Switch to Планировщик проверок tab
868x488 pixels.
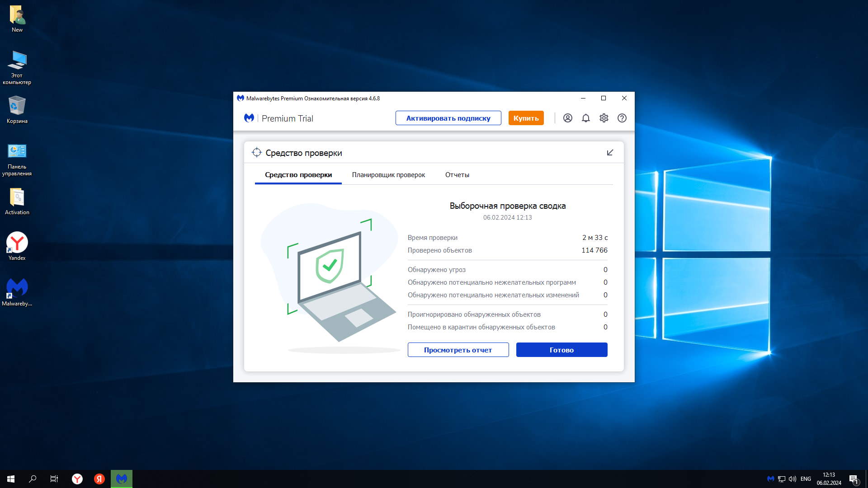[x=388, y=175]
